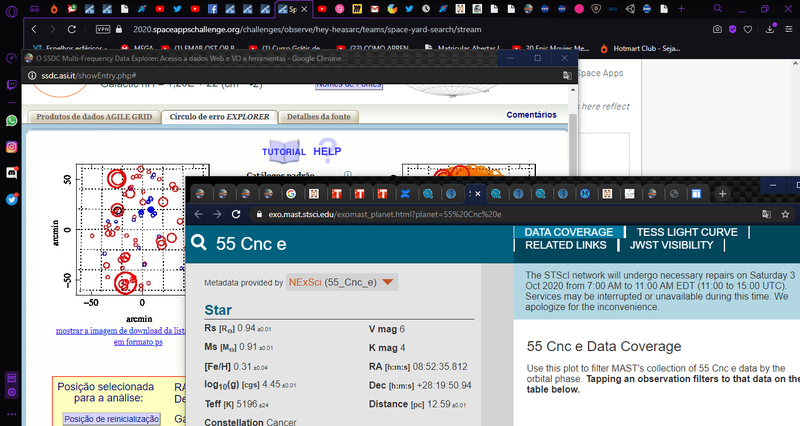The width and height of the screenshot is (800, 426).
Task: Open Opera's downloads panel
Action: click(x=770, y=29)
